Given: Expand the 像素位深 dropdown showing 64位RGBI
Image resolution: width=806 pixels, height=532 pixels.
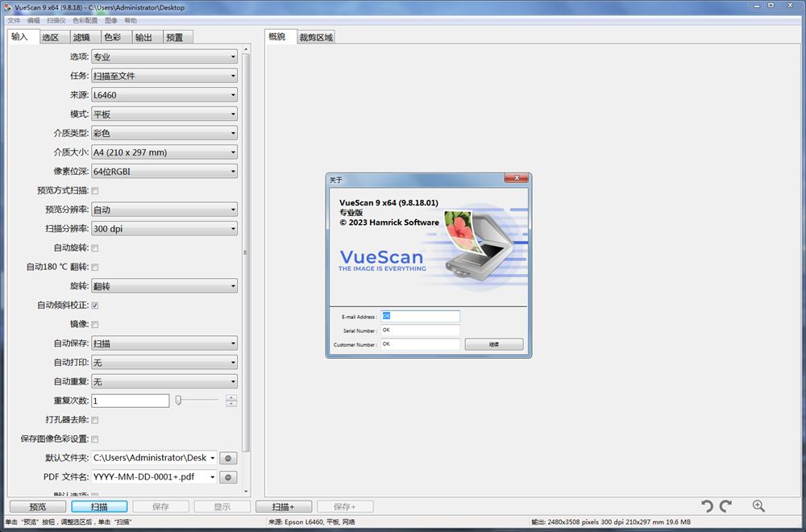Looking at the screenshot, I should [x=164, y=171].
